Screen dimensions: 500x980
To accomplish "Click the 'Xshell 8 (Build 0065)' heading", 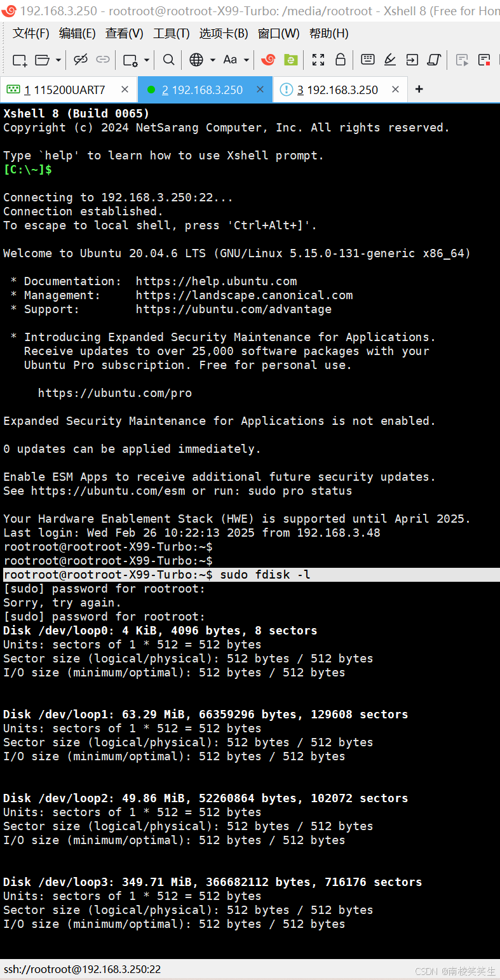I will tap(76, 114).
